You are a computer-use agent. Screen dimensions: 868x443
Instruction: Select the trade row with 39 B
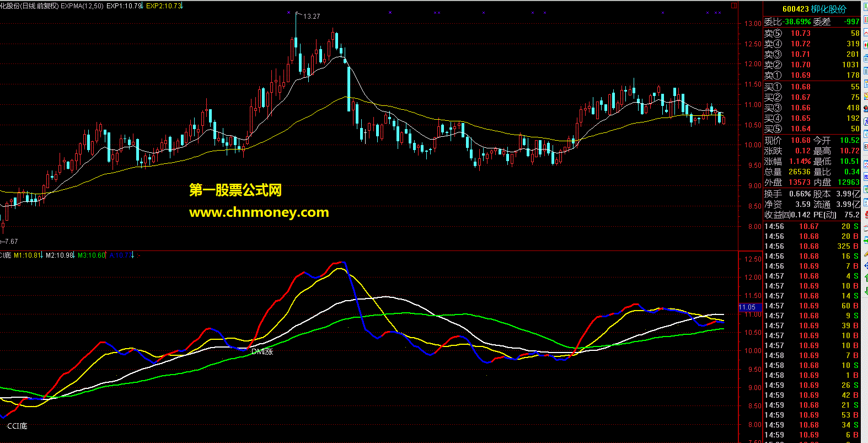pos(812,325)
